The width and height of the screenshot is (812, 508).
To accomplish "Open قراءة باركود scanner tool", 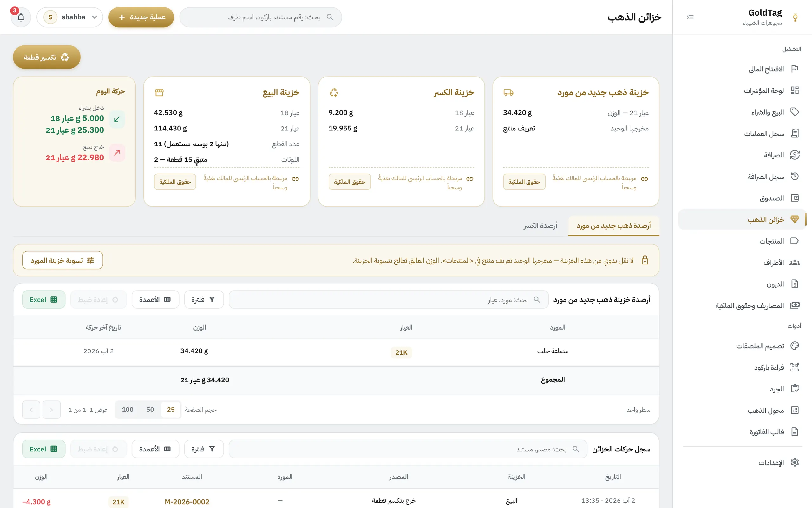I will click(x=742, y=367).
